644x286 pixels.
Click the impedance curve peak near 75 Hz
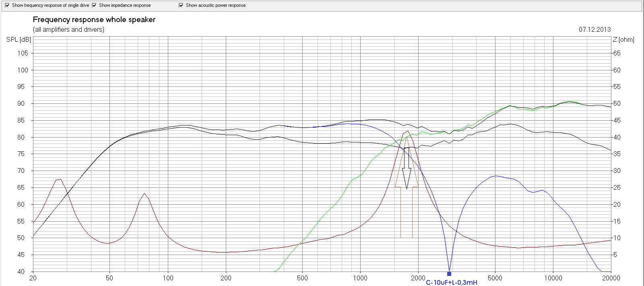pyautogui.click(x=144, y=193)
